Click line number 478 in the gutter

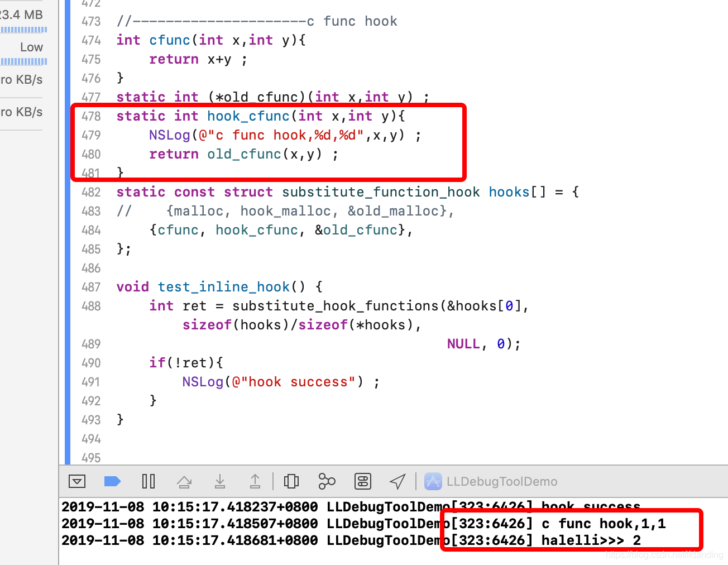(91, 116)
